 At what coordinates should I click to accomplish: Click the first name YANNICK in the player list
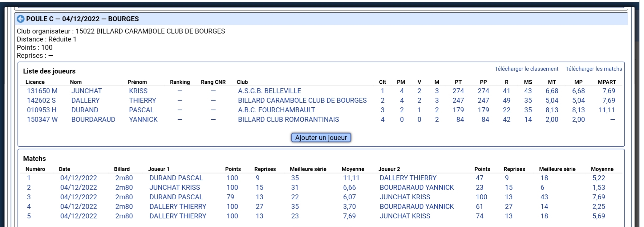tap(143, 120)
